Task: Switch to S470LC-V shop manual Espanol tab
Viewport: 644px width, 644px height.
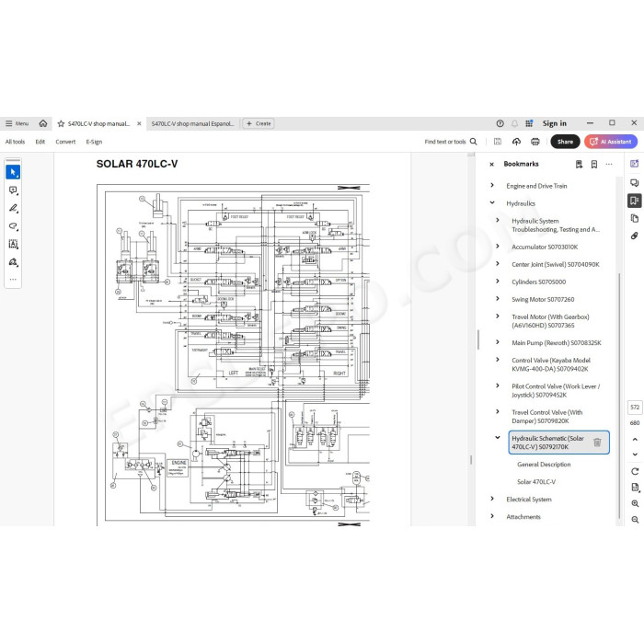Action: tap(192, 123)
